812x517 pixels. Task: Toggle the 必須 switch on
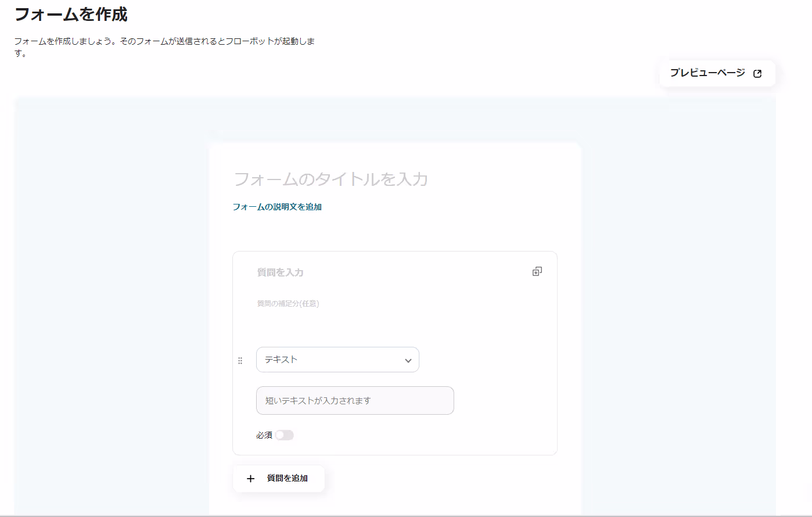(285, 435)
